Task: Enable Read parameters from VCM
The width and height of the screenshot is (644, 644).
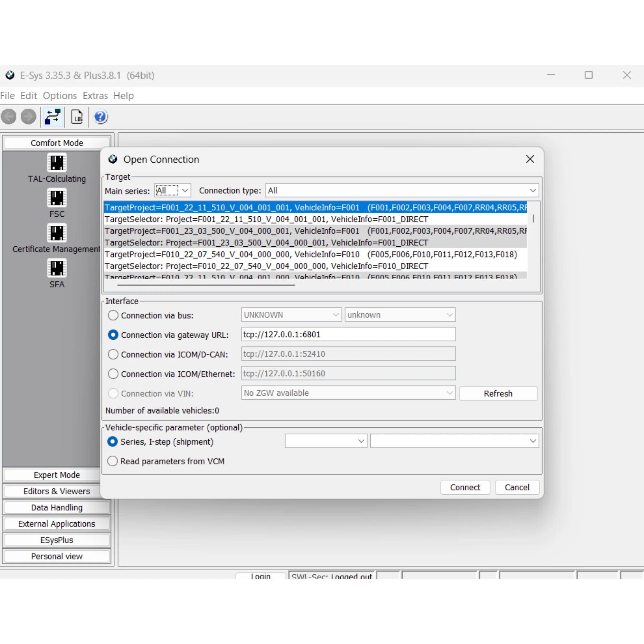Action: 112,461
